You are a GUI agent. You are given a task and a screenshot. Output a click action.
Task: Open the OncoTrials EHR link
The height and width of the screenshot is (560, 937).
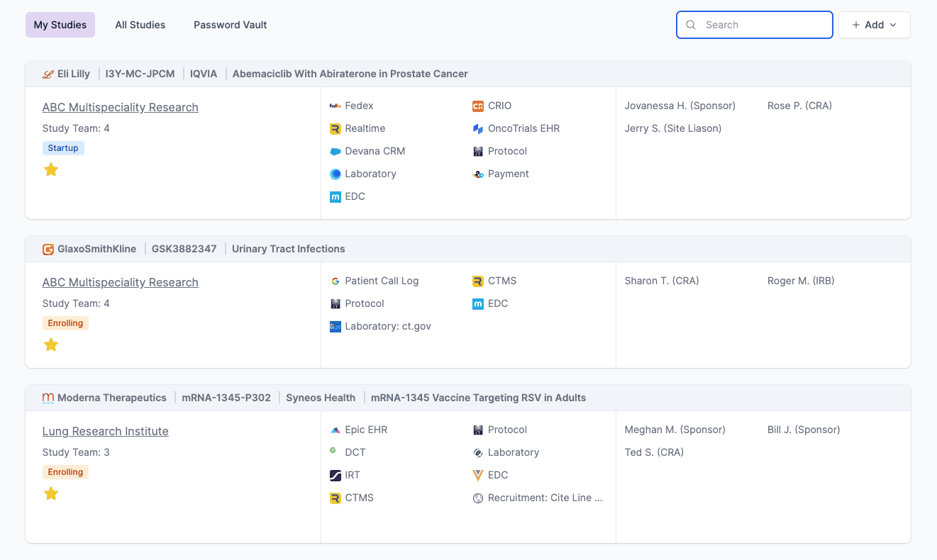pos(523,128)
